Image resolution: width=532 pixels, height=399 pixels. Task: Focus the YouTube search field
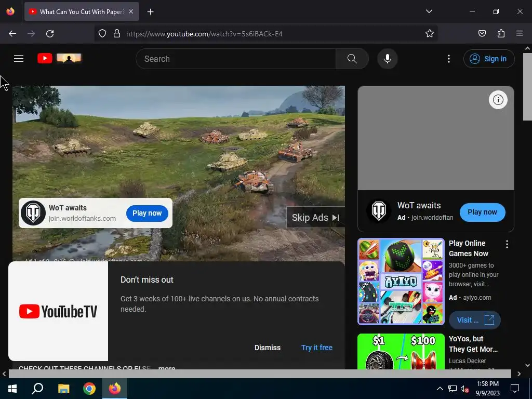[x=236, y=59]
